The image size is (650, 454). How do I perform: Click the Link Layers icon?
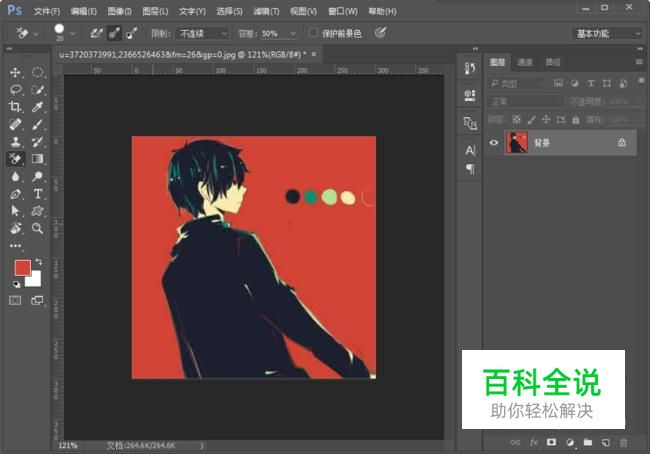[515, 442]
